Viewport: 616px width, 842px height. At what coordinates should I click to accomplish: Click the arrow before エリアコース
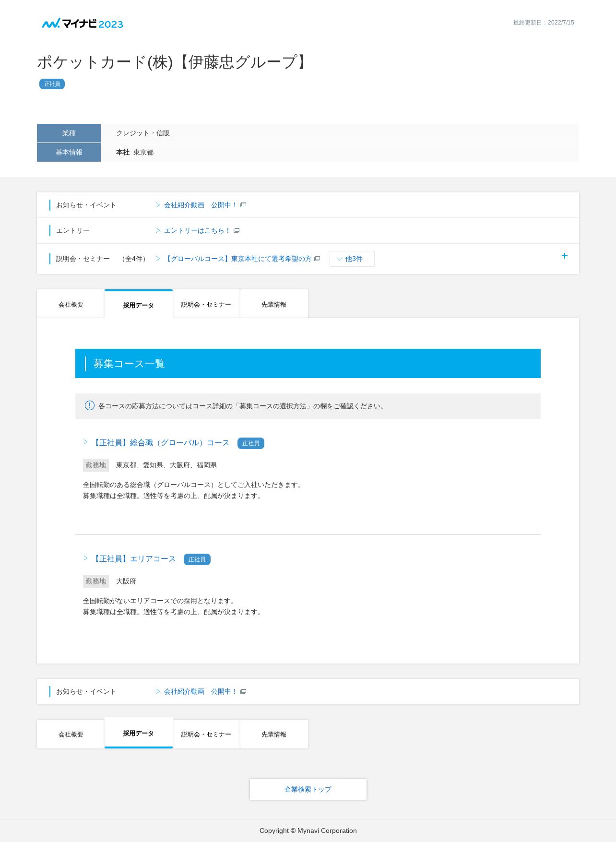[86, 558]
